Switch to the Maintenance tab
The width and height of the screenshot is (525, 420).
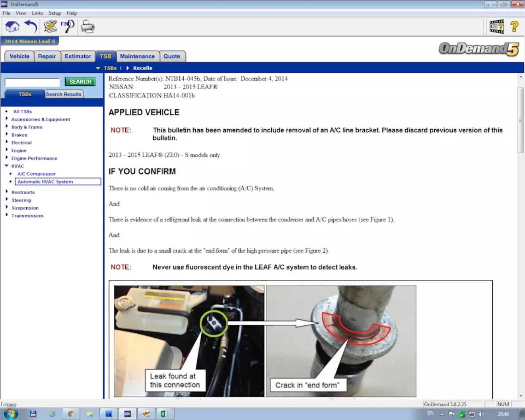tap(137, 56)
